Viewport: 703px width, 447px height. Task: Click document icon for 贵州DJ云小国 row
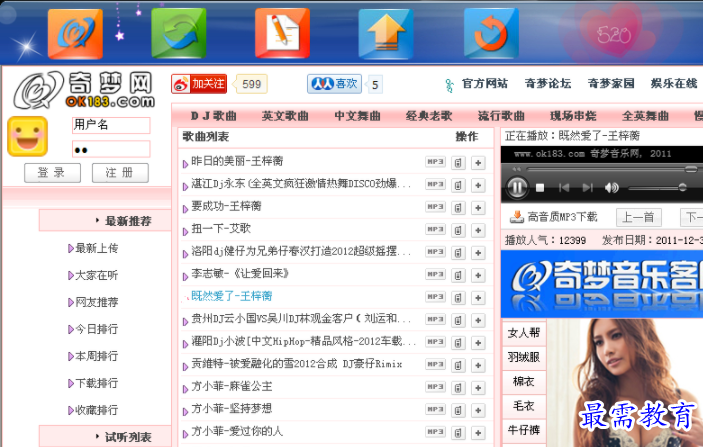click(x=458, y=320)
